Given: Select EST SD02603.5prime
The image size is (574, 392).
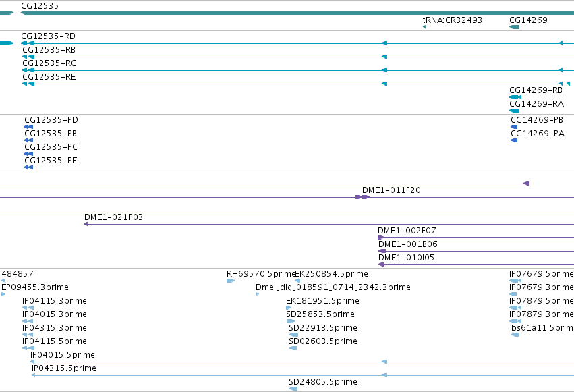Looking at the screenshot, I should [x=323, y=342].
